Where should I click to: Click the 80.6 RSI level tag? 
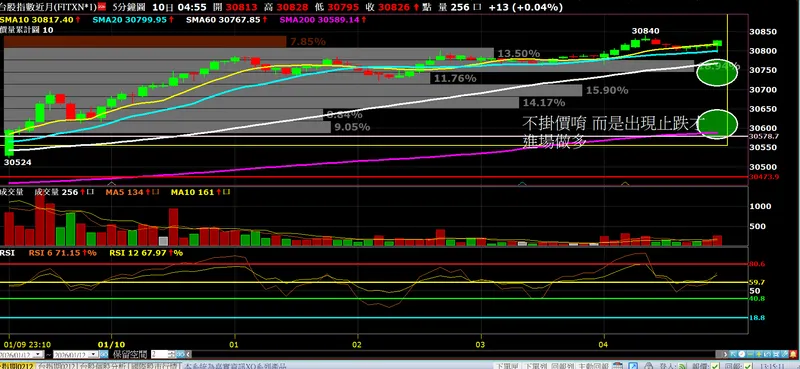757,264
